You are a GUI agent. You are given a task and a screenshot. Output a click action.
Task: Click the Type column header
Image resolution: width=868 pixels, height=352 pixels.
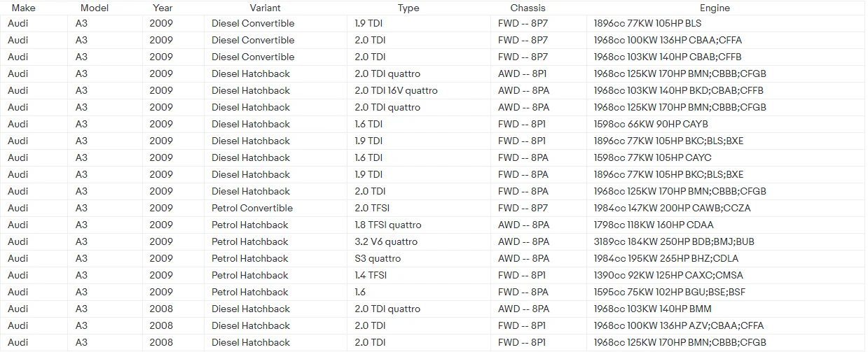[408, 8]
